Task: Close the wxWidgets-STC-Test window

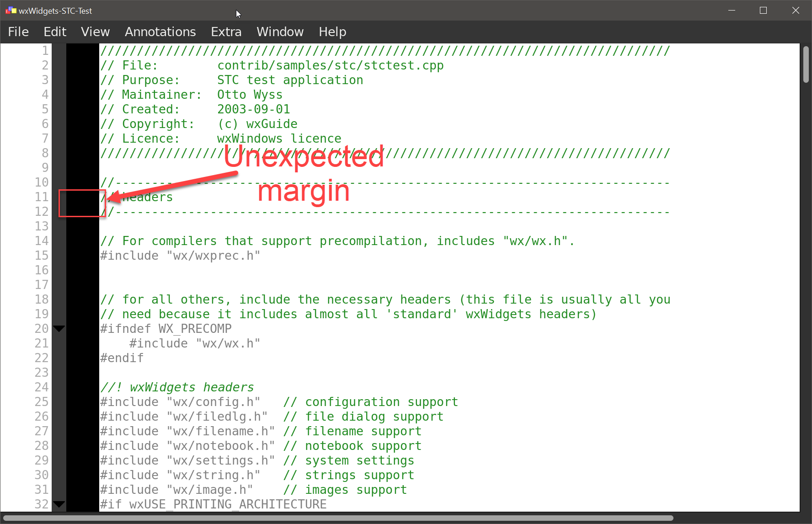Action: tap(796, 11)
